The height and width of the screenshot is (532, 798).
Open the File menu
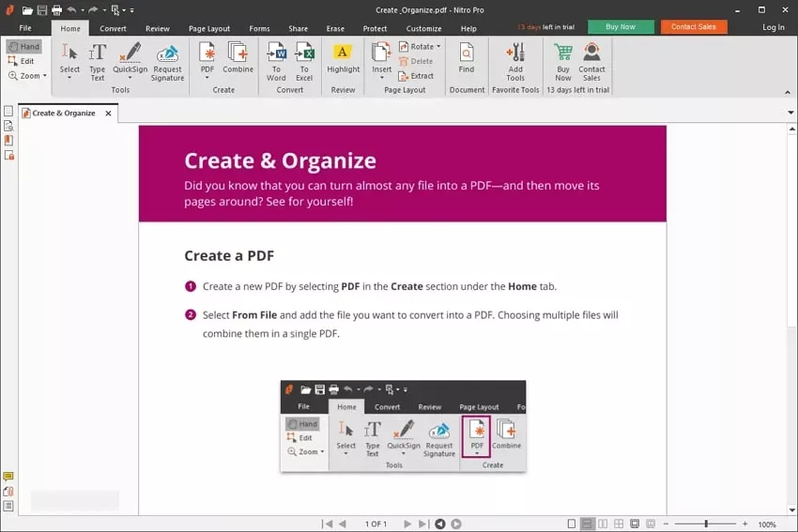(x=25, y=28)
